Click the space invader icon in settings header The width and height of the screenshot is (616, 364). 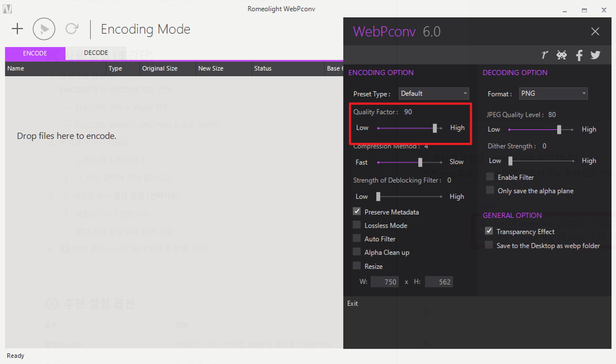click(561, 55)
